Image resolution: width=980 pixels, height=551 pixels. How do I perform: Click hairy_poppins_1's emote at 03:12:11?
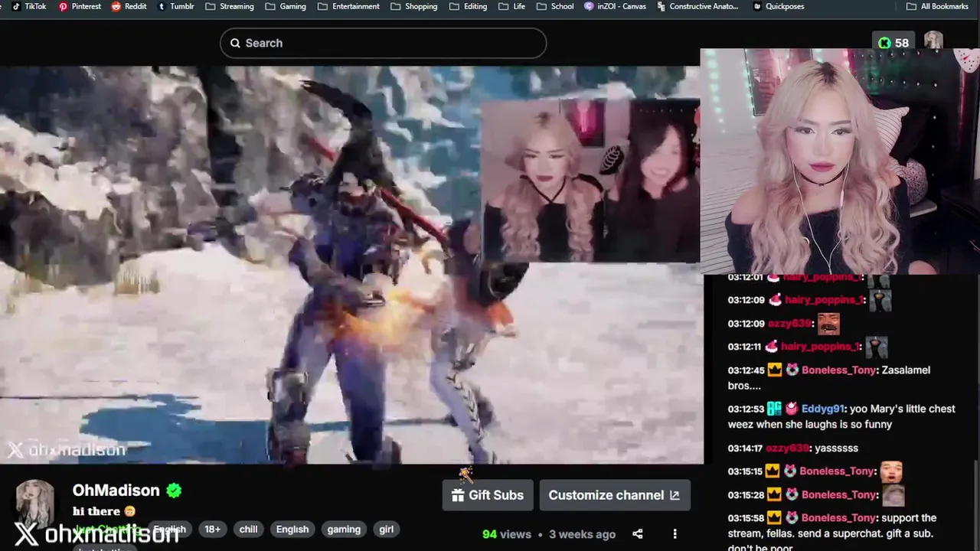coord(877,347)
